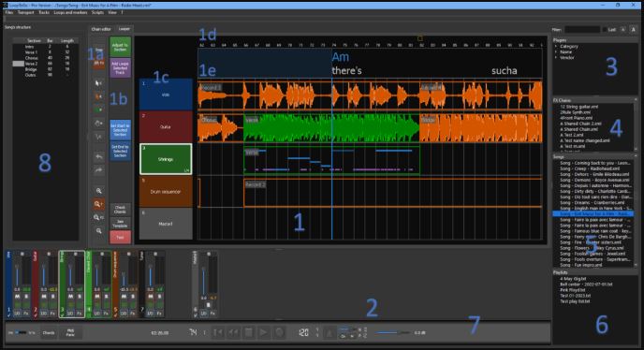Open the Transport menu
Viewport: 644px width, 350px height.
click(x=25, y=12)
